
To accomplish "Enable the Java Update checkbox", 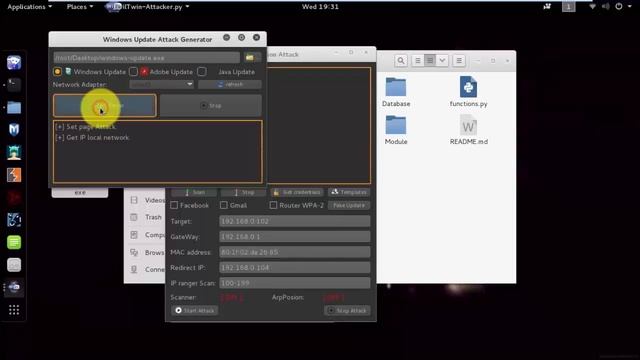I will click(202, 72).
